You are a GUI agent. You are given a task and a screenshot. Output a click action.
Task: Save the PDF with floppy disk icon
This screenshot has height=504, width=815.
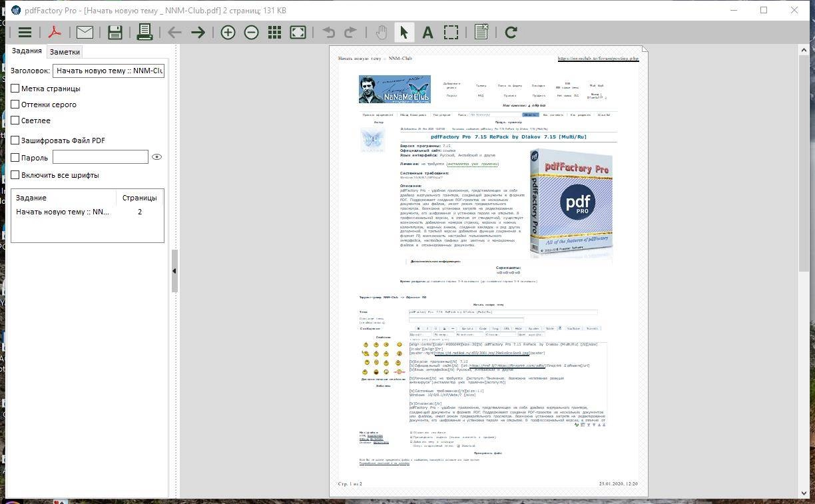tap(115, 32)
